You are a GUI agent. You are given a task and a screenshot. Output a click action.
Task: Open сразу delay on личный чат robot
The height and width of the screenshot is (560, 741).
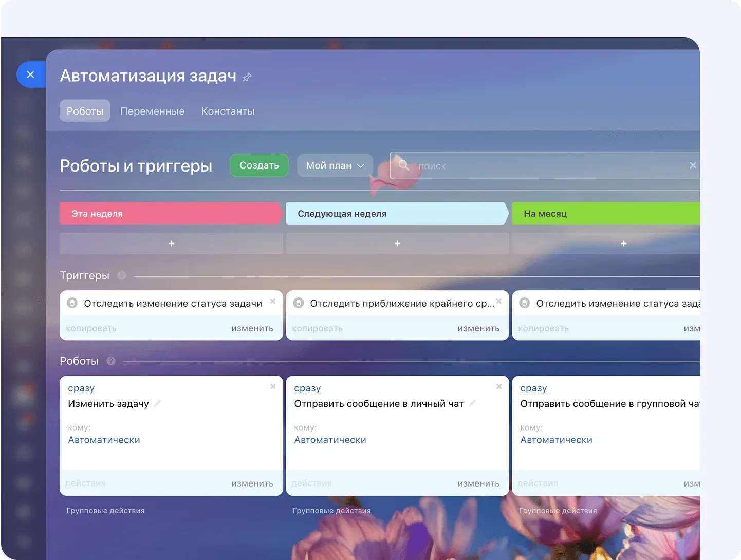tap(307, 388)
